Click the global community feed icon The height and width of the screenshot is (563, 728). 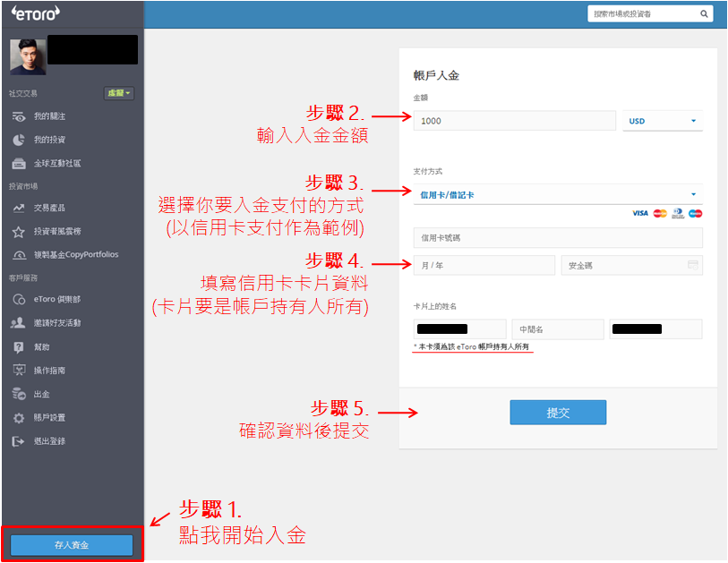coord(19,164)
